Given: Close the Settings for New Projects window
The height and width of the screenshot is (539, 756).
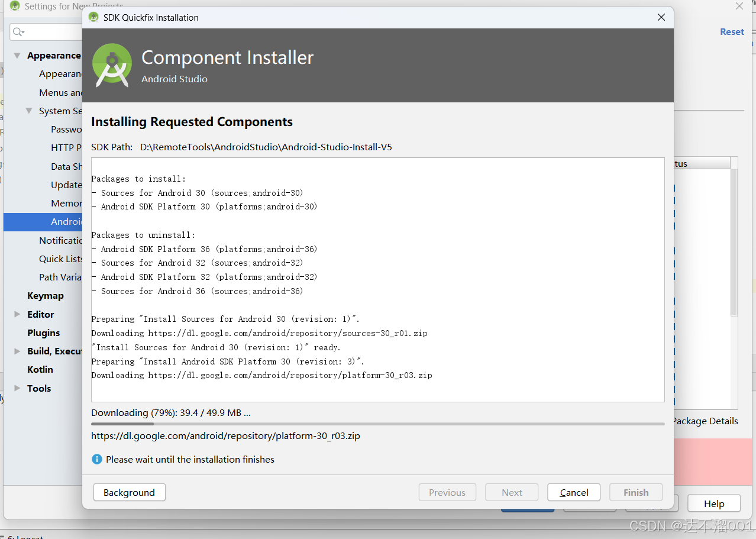Looking at the screenshot, I should [739, 6].
